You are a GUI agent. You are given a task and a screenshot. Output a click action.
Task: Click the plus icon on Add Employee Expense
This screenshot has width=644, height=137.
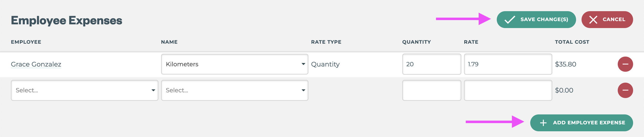(x=543, y=123)
